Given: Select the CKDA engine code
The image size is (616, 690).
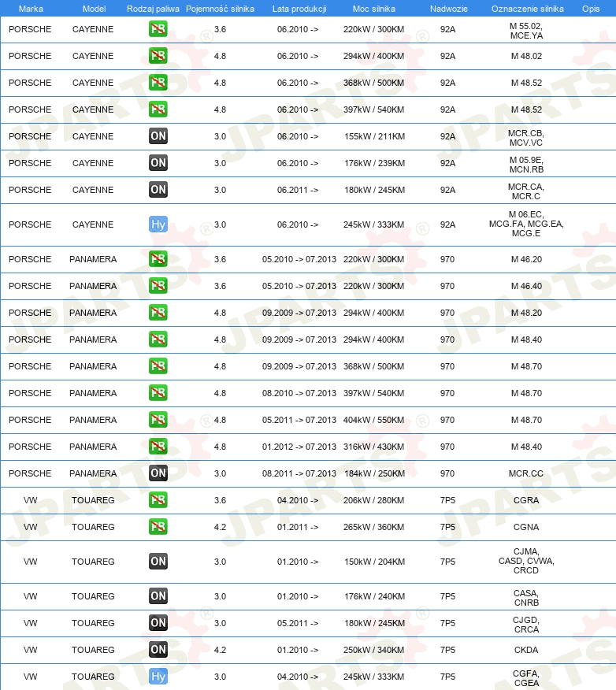Looking at the screenshot, I should tap(526, 650).
